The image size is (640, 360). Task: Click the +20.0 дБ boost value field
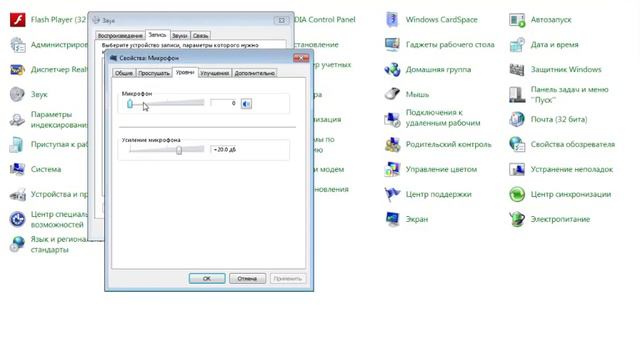click(224, 149)
